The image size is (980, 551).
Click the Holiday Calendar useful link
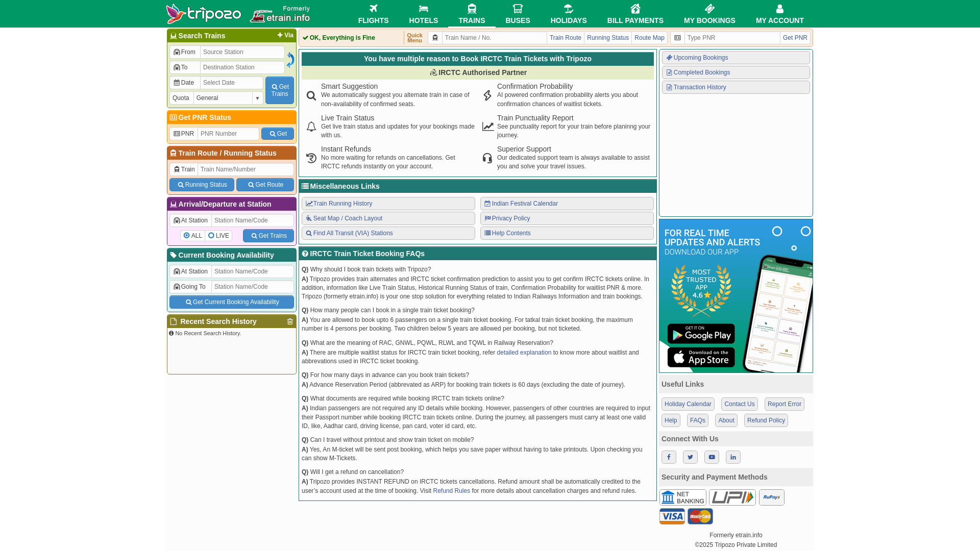tap(688, 404)
